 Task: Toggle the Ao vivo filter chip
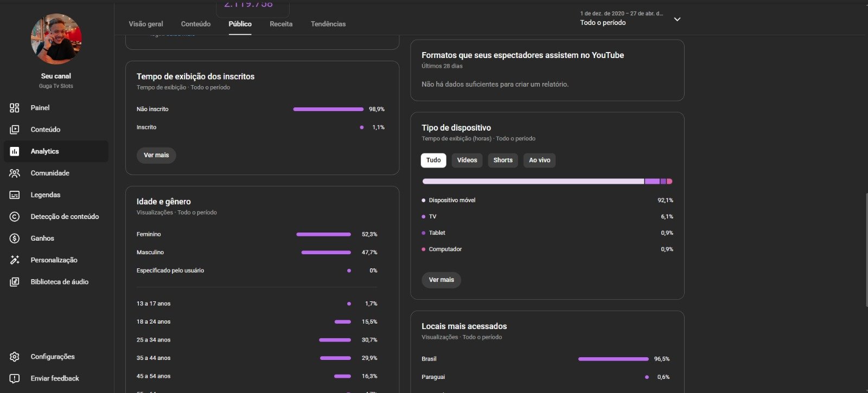click(539, 160)
